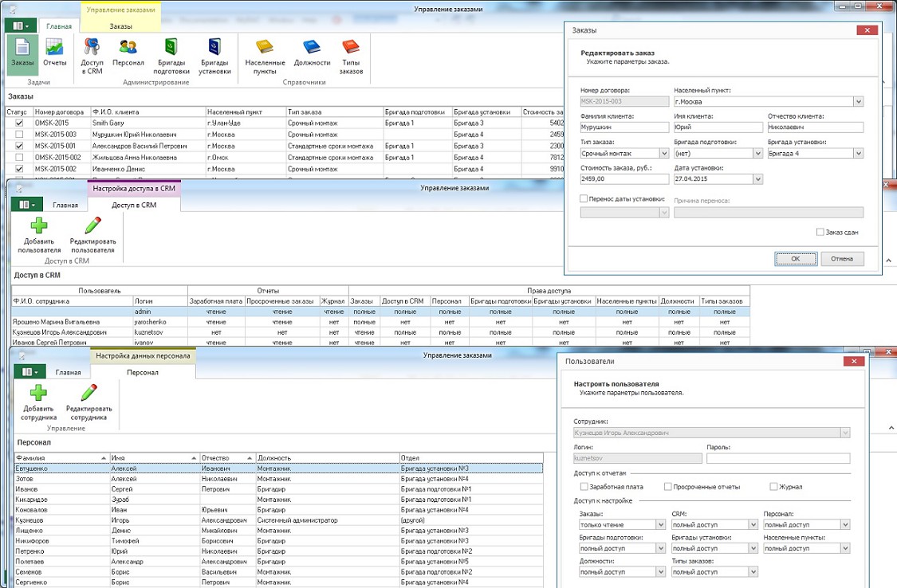The height and width of the screenshot is (588, 897).
Task: Enable the Заказ сдан checkbox
Action: pyautogui.click(x=820, y=232)
